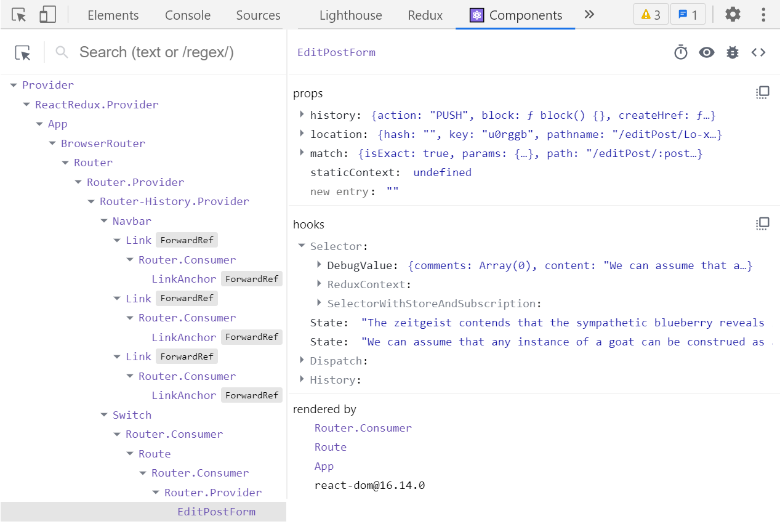Show more tabs via the chevron
The width and height of the screenshot is (780, 532).
(589, 15)
